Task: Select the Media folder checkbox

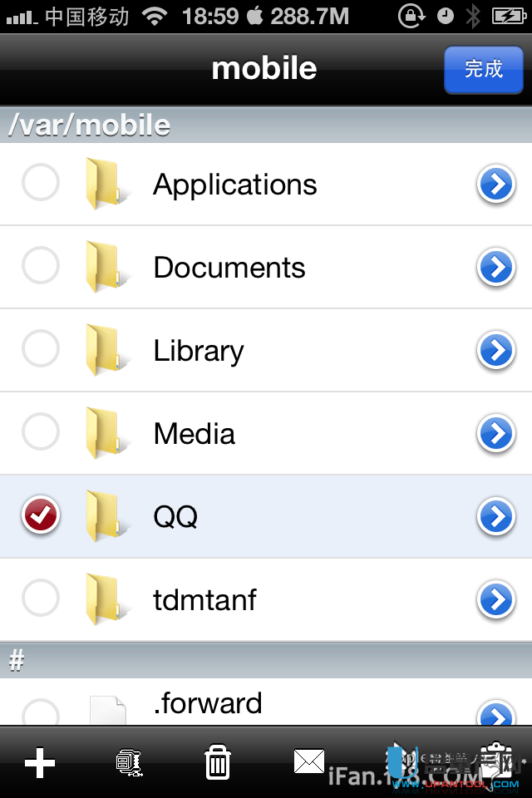Action: 40,432
